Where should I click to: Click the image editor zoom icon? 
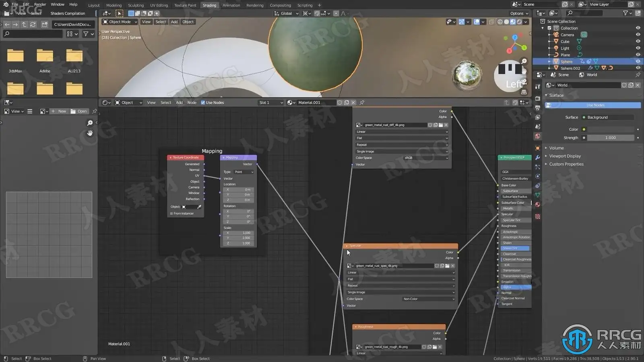pos(90,123)
